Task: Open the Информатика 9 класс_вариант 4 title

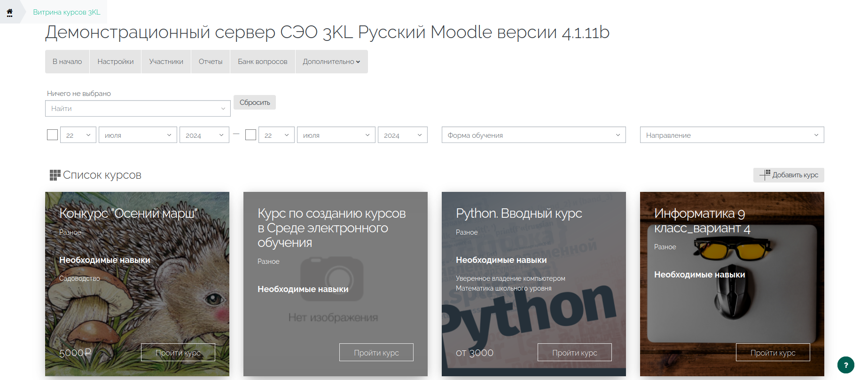Action: pyautogui.click(x=702, y=221)
